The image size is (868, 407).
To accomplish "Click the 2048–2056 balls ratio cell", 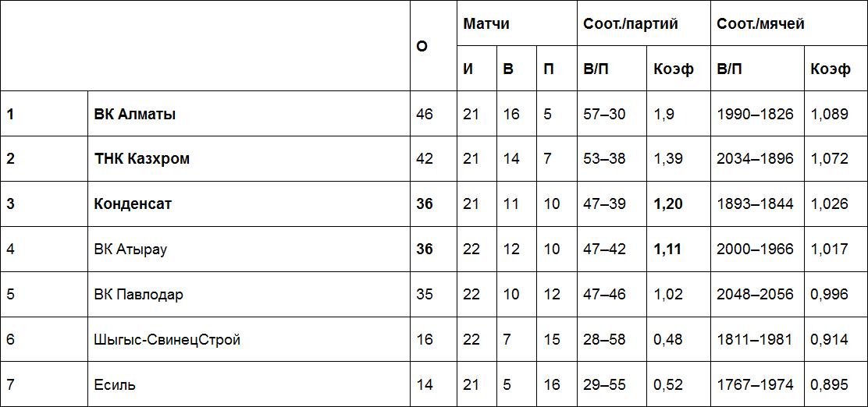I will (x=755, y=295).
